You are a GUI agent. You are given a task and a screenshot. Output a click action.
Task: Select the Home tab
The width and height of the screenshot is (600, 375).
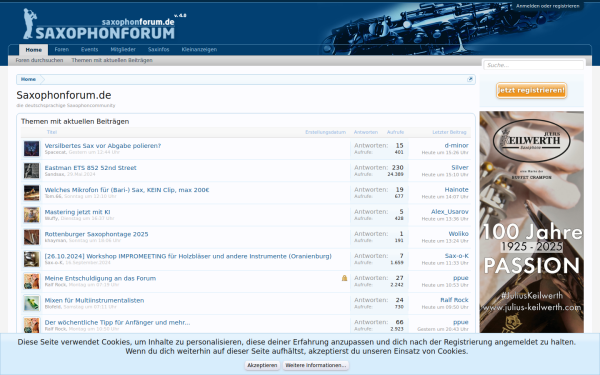(x=34, y=50)
